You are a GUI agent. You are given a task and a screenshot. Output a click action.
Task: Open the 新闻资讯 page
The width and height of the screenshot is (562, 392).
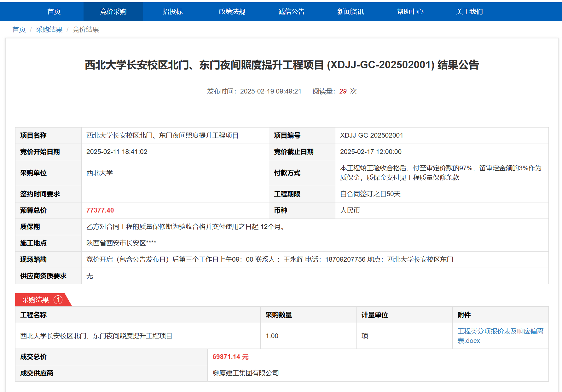click(351, 12)
